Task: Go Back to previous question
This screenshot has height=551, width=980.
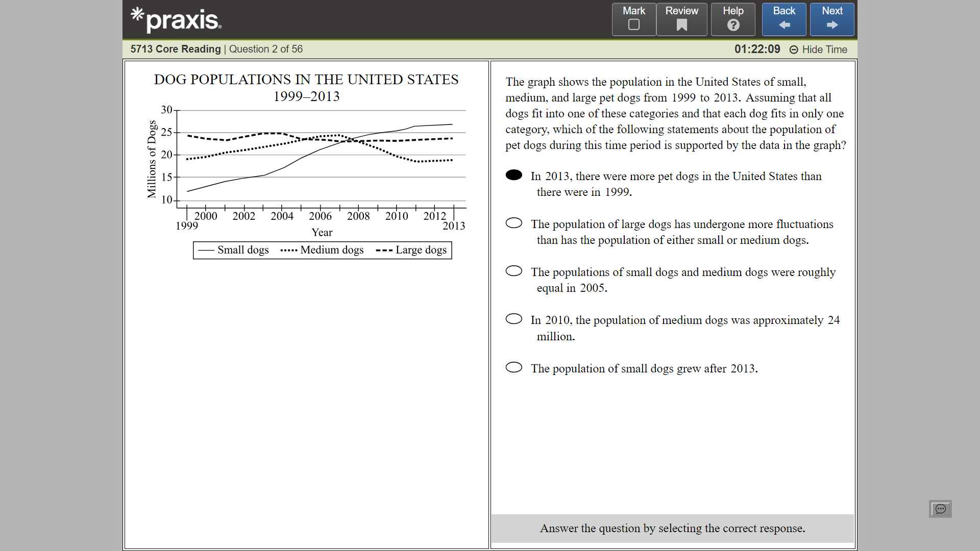Action: pos(784,19)
